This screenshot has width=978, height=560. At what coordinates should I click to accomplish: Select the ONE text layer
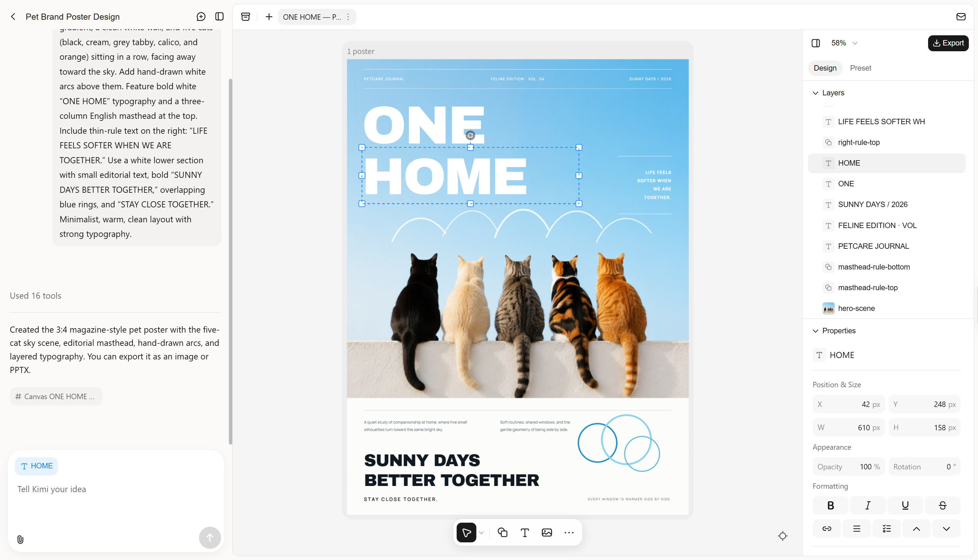[886, 184]
